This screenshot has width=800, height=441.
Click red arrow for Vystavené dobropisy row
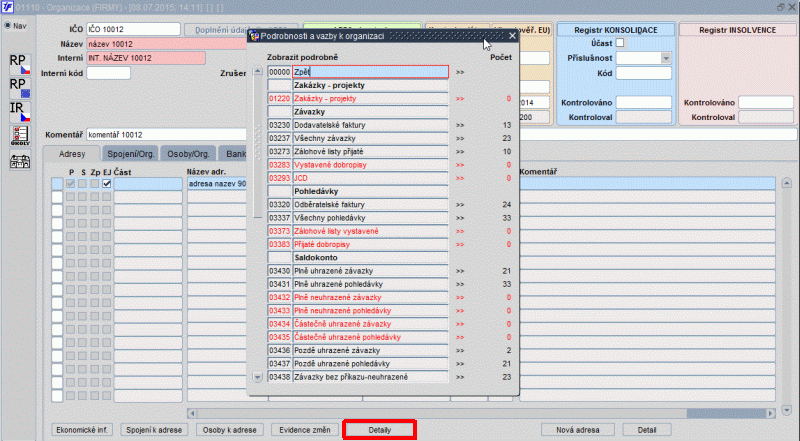click(x=460, y=165)
